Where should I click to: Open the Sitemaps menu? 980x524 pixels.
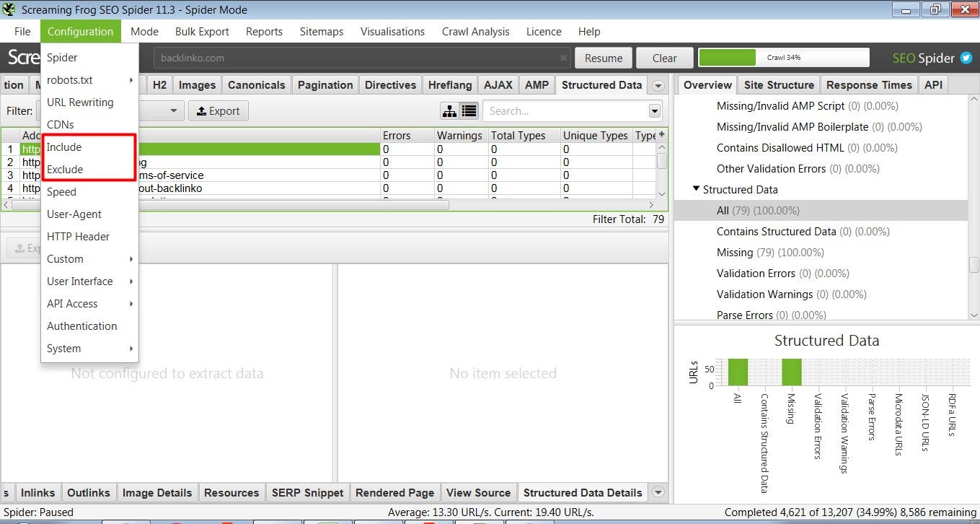(x=322, y=32)
